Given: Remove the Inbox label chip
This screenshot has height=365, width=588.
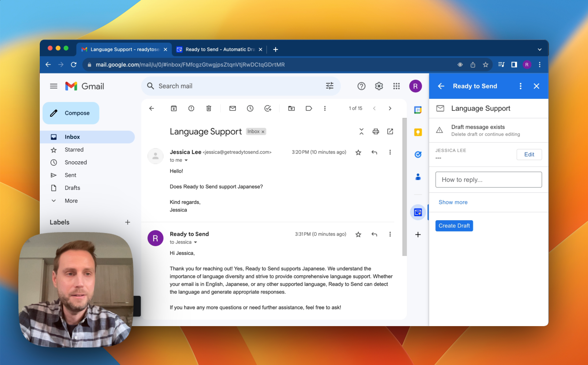Looking at the screenshot, I should (x=263, y=132).
